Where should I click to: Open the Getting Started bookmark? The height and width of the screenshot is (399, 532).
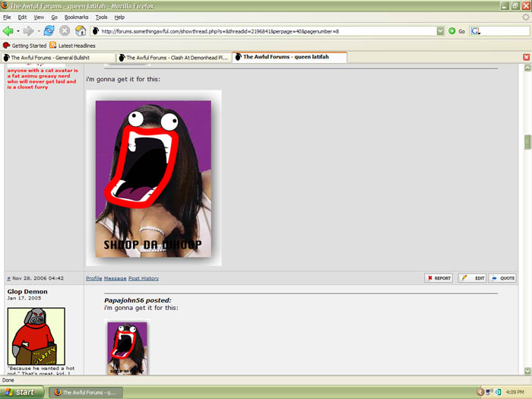(x=24, y=46)
